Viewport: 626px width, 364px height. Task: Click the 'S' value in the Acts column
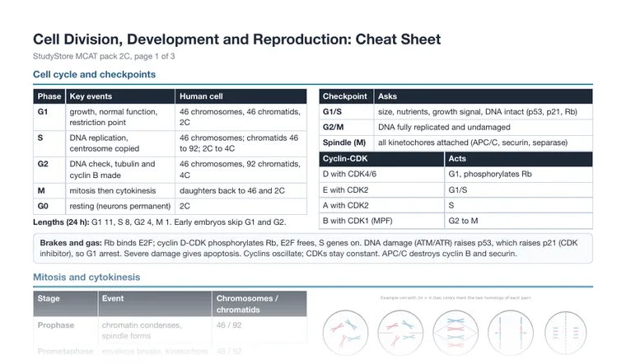point(451,205)
